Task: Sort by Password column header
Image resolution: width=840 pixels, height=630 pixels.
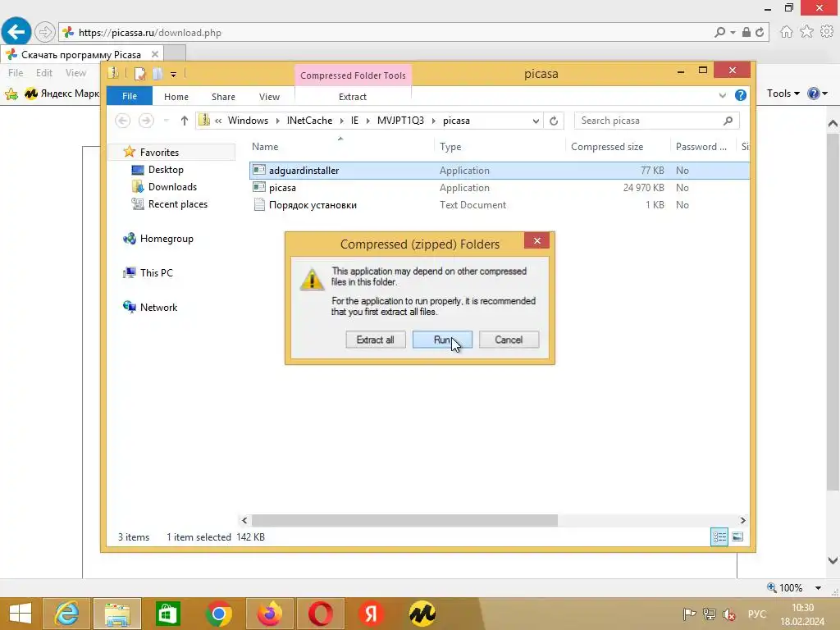Action: coord(703,146)
